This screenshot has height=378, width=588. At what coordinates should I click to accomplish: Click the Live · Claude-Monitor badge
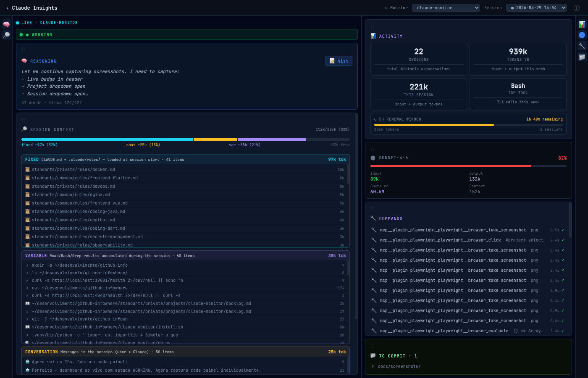[x=47, y=23]
